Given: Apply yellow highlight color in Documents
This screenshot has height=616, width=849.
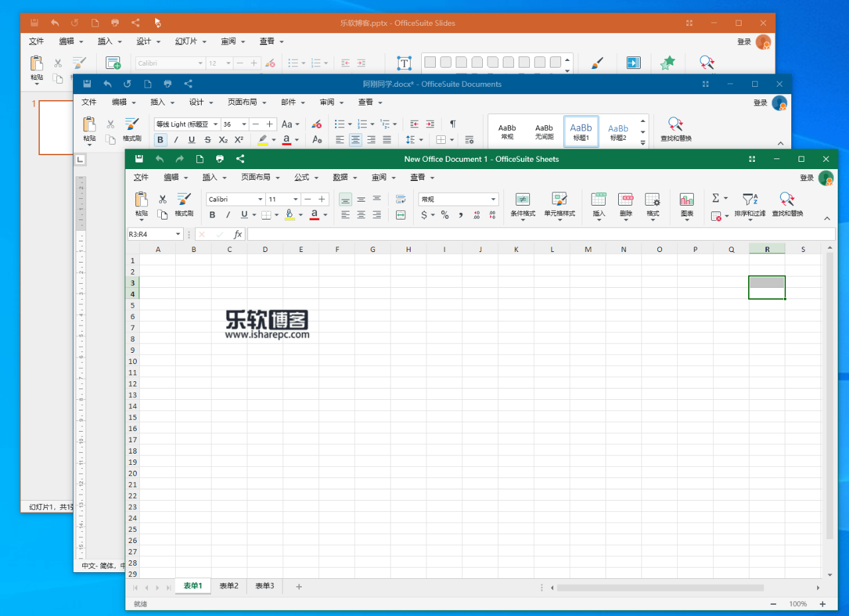Looking at the screenshot, I should 263,140.
